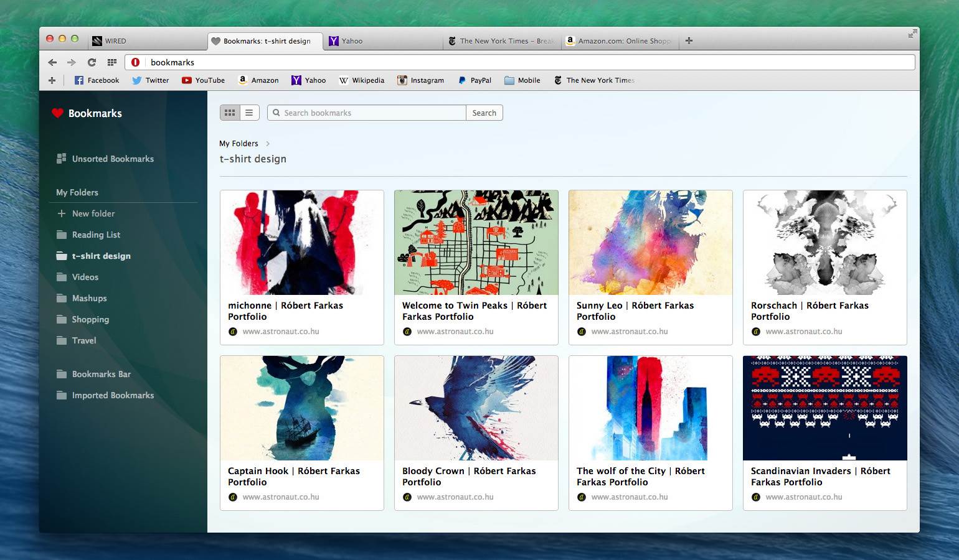Click the My Folders breadcrumb link
959x560 pixels.
coord(239,143)
